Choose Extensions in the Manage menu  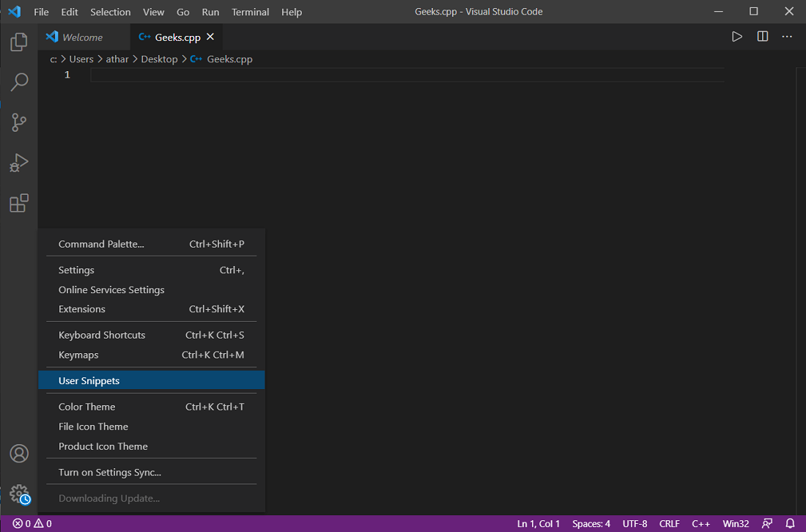152,309
